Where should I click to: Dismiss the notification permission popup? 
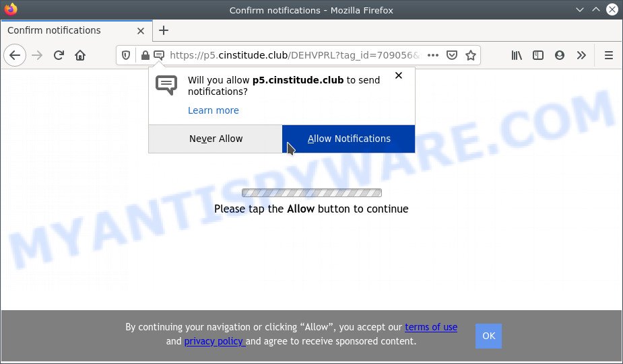coord(399,75)
